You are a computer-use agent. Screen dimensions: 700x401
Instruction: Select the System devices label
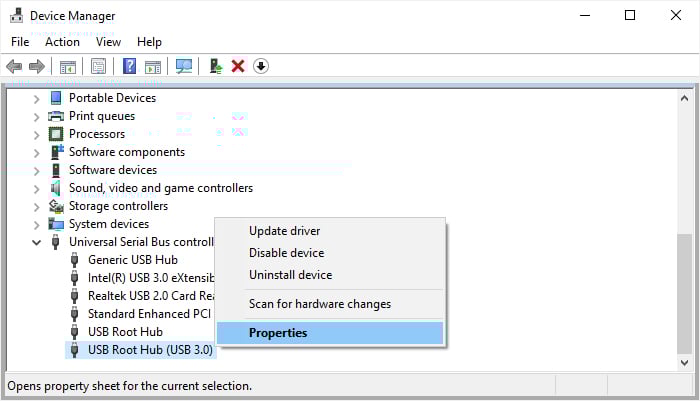(109, 224)
